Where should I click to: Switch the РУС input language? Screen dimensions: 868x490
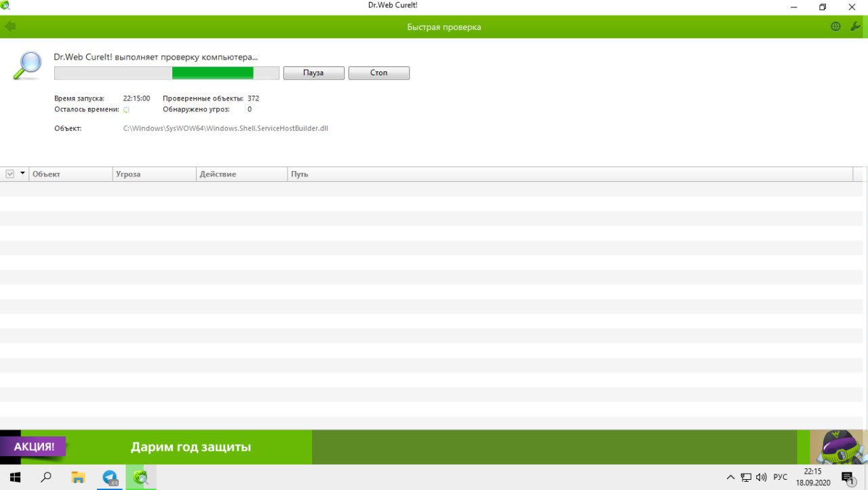tap(781, 477)
